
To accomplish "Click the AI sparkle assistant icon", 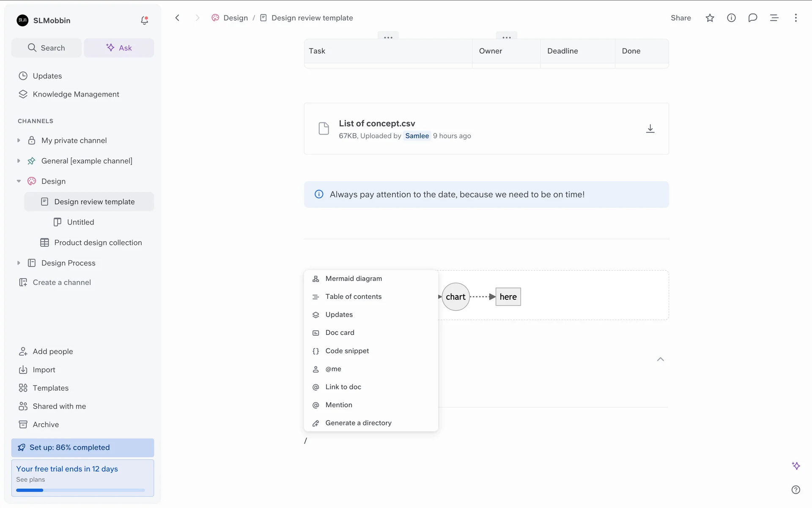I will [x=796, y=466].
